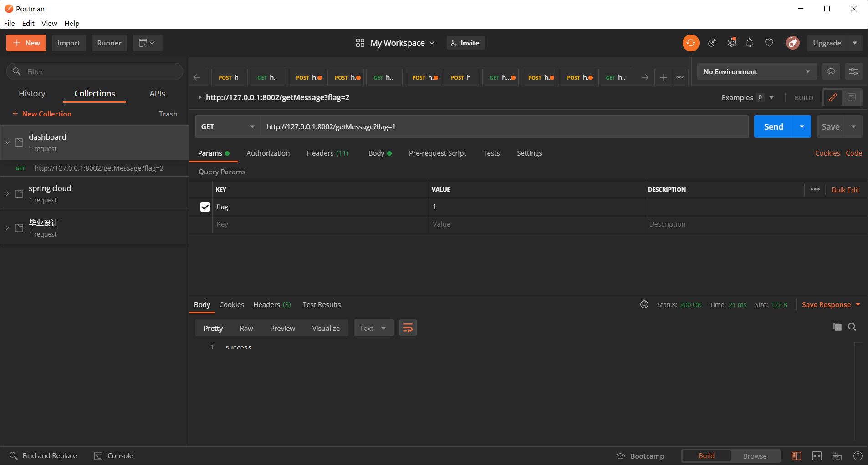The height and width of the screenshot is (465, 868).
Task: Click the open new window icon
Action: point(148,43)
